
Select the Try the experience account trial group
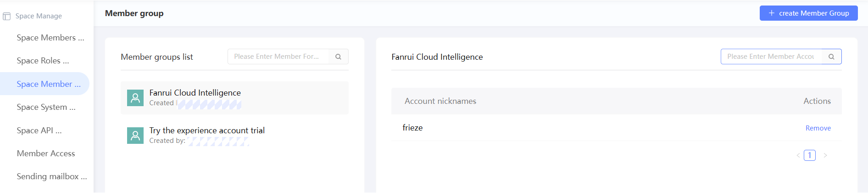coord(207,131)
